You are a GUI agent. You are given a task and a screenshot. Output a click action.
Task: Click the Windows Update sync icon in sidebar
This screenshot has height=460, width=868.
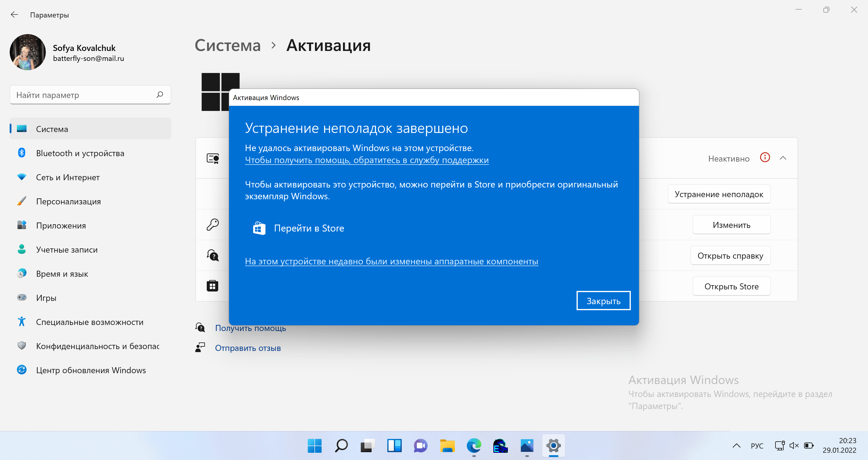22,370
